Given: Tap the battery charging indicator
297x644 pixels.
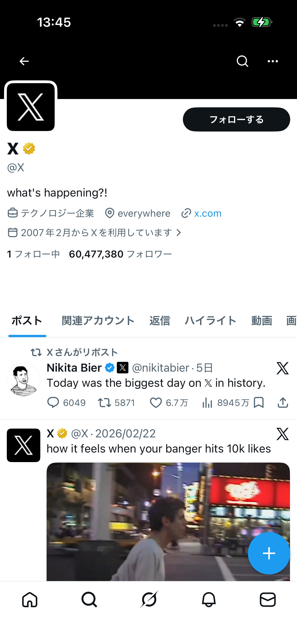Looking at the screenshot, I should [x=262, y=22].
